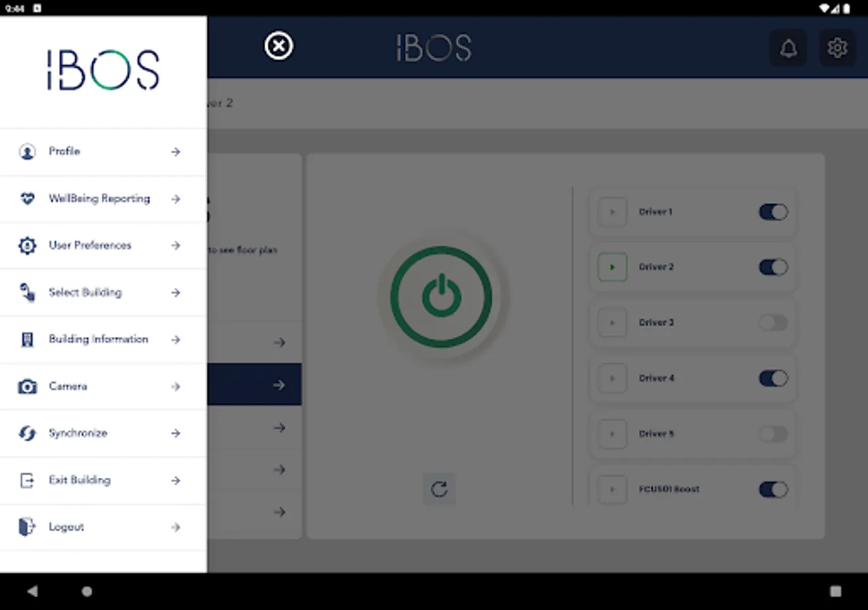Toggle Driver 3 switch

[x=773, y=323]
